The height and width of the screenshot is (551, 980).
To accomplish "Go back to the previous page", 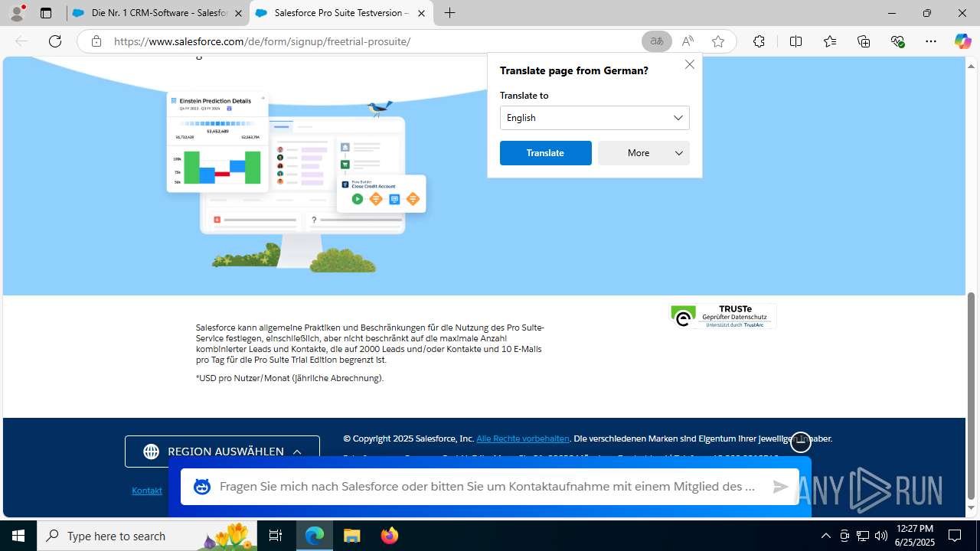I will 21,41.
